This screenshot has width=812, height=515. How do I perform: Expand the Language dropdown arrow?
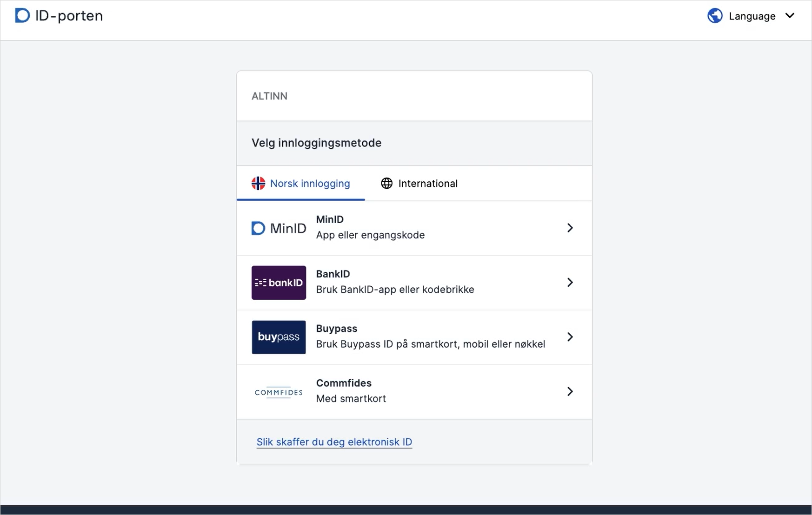[790, 16]
